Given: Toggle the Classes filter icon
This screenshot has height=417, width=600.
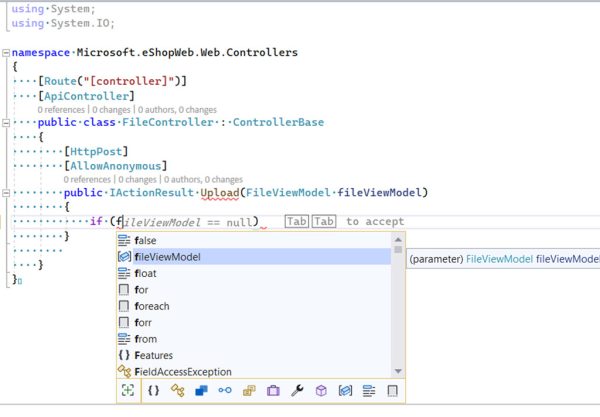Looking at the screenshot, I should click(178, 391).
